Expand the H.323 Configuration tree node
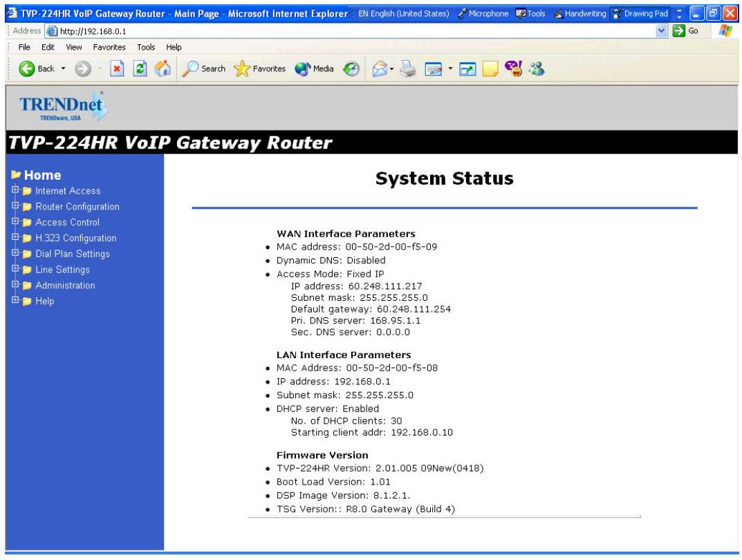This screenshot has width=742, height=560. pyautogui.click(x=15, y=237)
